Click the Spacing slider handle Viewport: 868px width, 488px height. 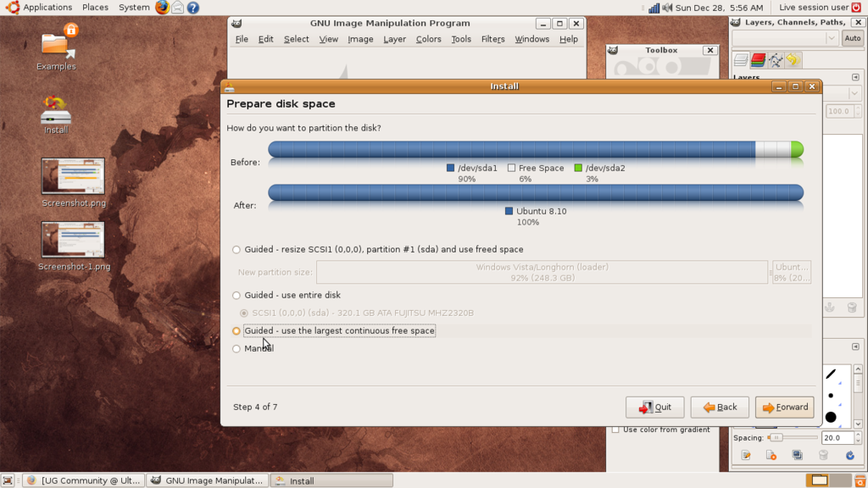776,438
